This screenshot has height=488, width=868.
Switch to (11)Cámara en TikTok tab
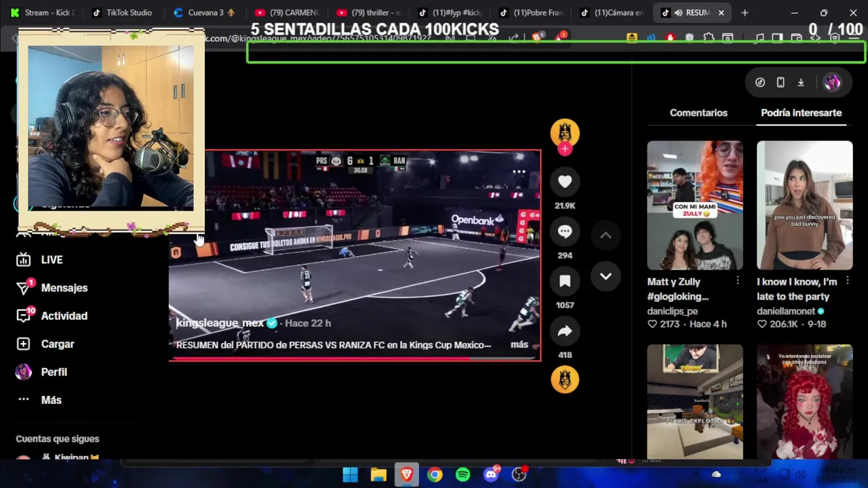612,12
